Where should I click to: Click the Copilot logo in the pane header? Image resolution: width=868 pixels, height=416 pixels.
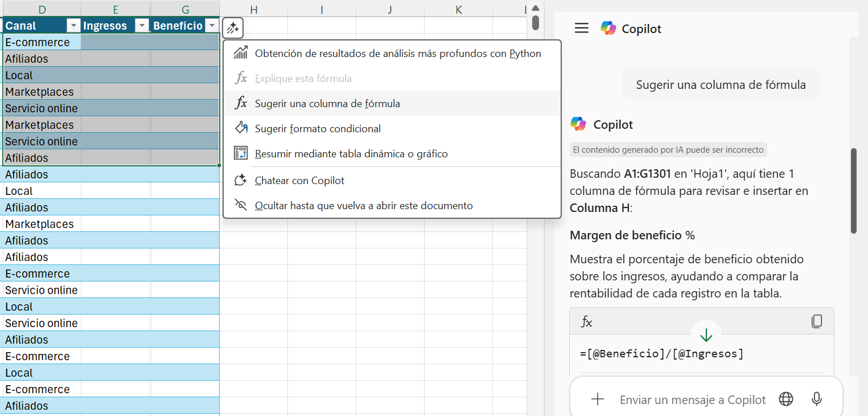(x=608, y=28)
